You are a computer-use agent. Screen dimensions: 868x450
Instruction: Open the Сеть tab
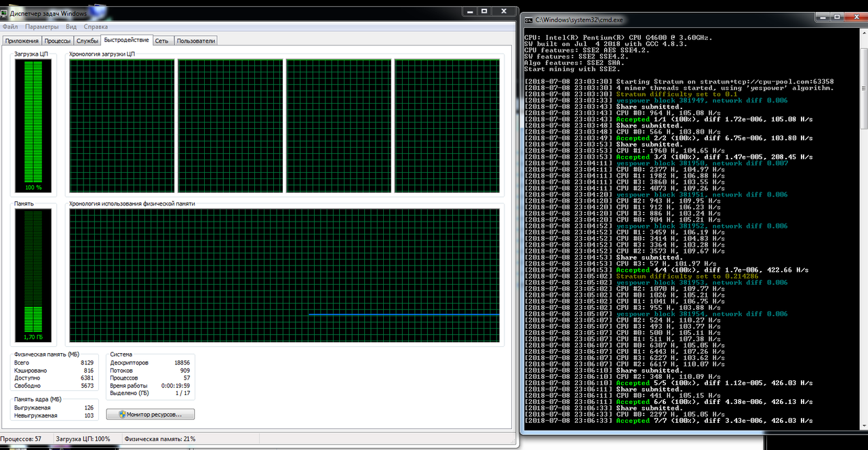[x=161, y=41]
